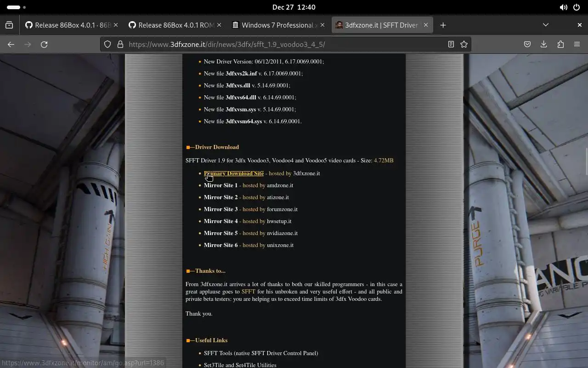Click the URL address field
Screen dimensions: 588x368
[285, 44]
